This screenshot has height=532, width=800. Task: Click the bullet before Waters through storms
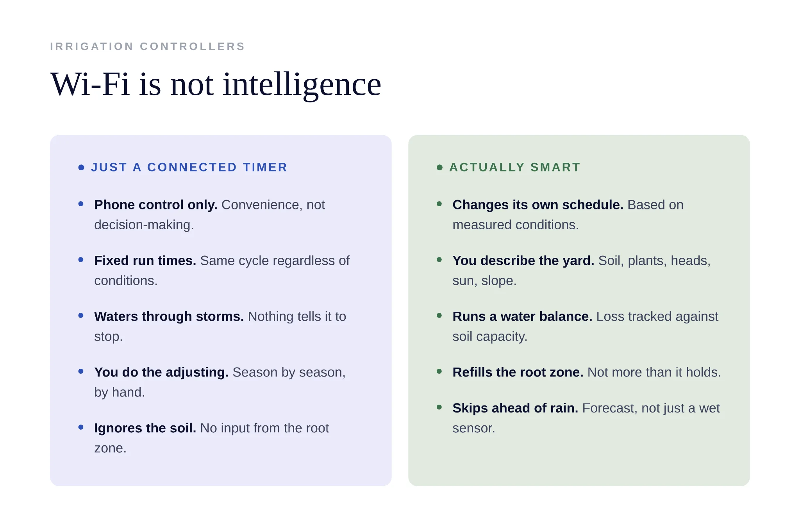tap(81, 315)
